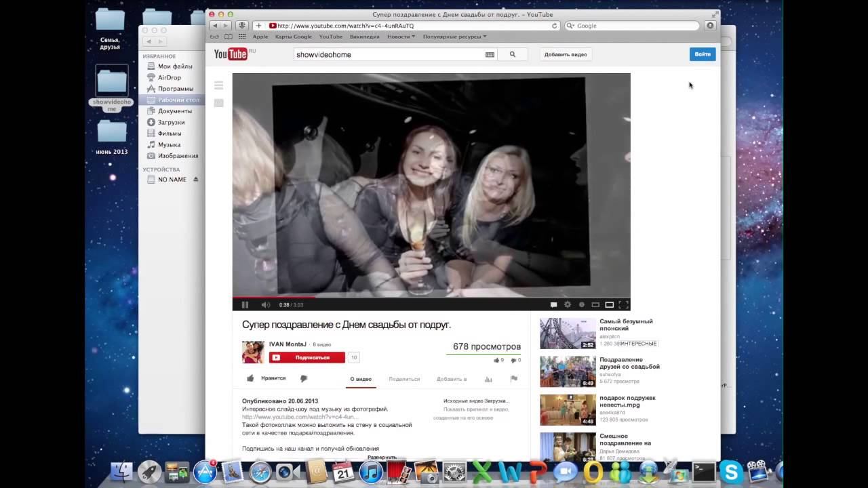Open the Добавить в tab
Viewport: 868px width, 488px height.
452,379
